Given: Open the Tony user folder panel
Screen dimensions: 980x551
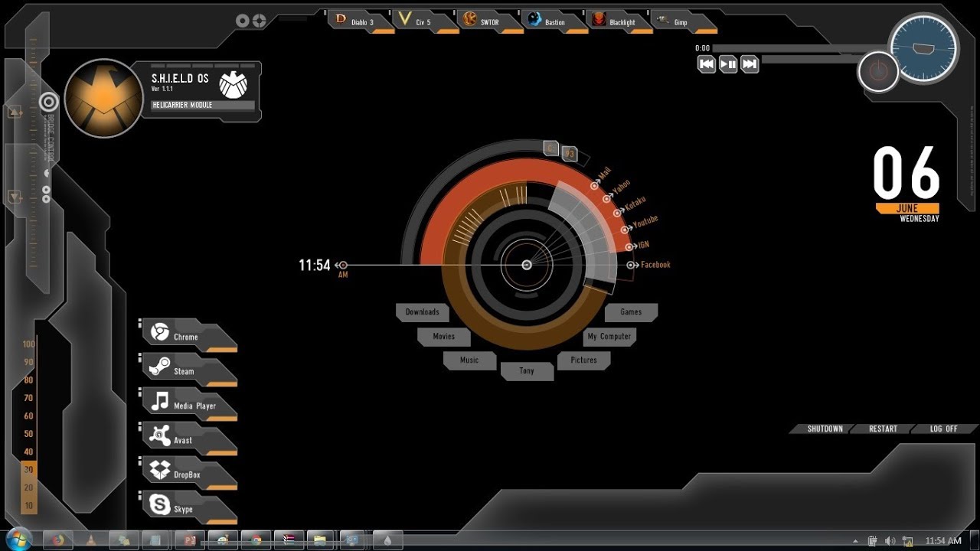Looking at the screenshot, I should [x=527, y=370].
